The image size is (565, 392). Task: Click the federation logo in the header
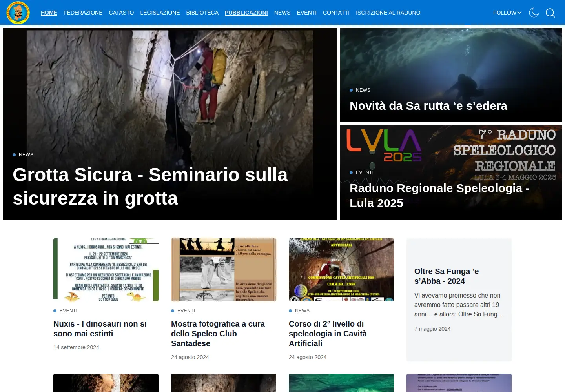(18, 13)
